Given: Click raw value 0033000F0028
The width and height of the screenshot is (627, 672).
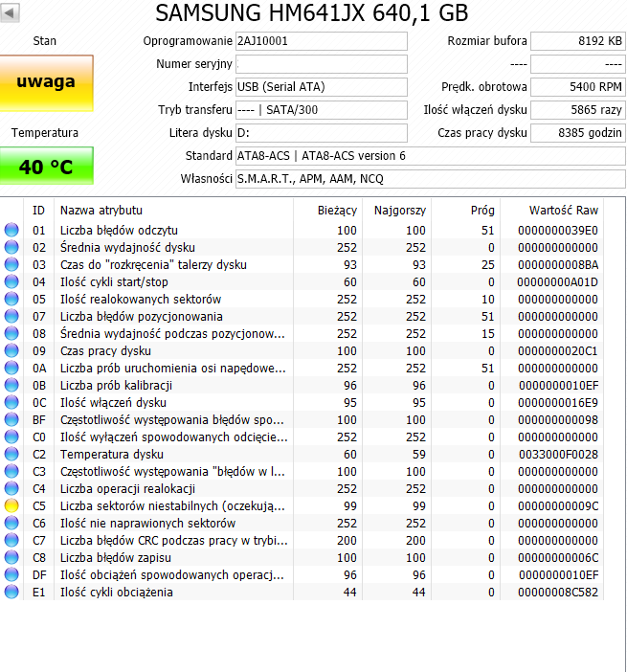Looking at the screenshot, I should click(558, 454).
